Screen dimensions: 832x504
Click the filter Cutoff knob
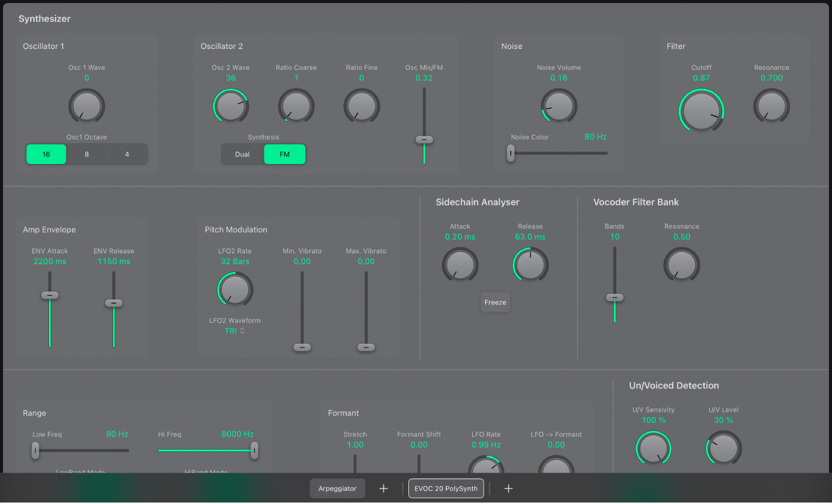[x=701, y=111]
